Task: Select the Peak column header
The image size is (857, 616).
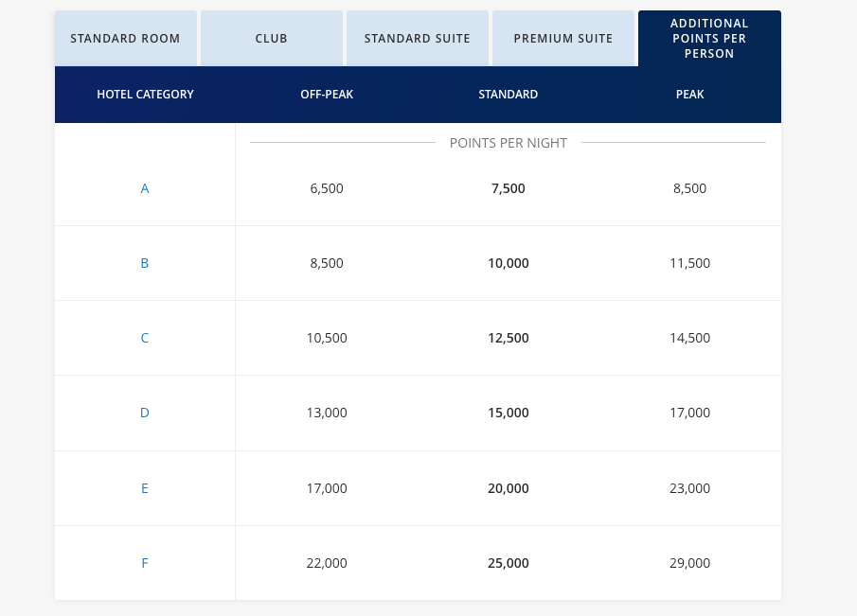Action: 689,94
